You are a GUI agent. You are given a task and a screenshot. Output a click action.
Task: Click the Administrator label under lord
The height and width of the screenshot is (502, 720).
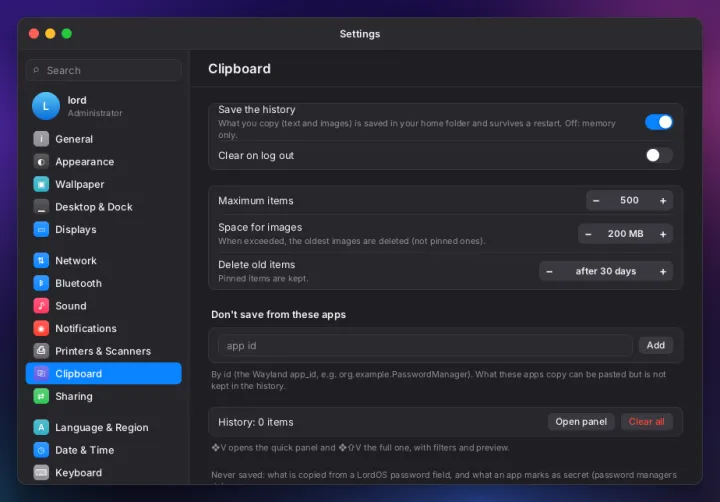[95, 113]
